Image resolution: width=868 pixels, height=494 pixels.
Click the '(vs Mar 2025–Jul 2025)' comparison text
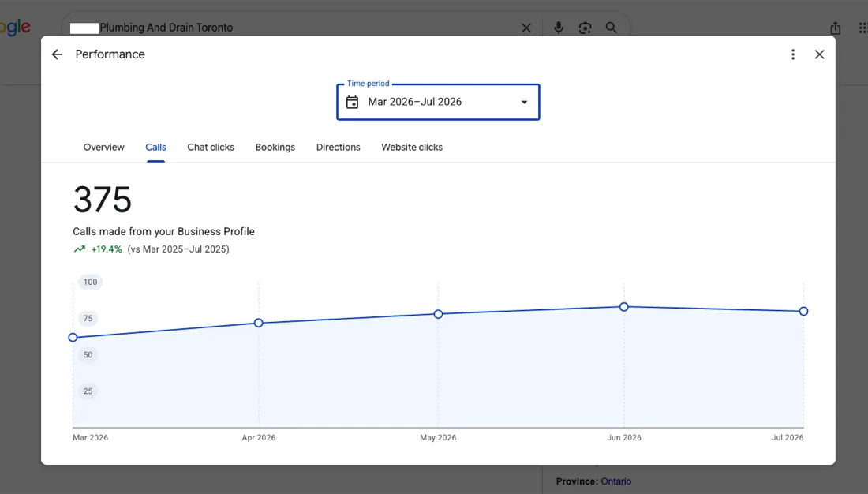point(178,249)
